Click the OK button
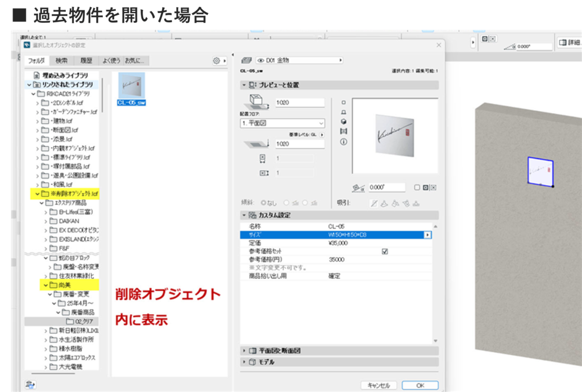582x392 pixels. tap(420, 385)
